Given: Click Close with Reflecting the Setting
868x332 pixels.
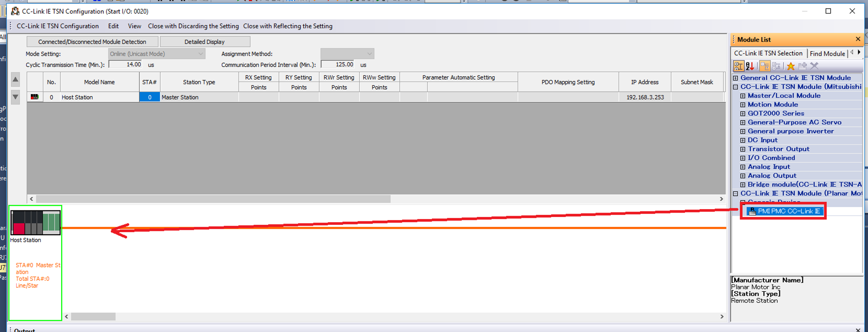Looking at the screenshot, I should [288, 26].
